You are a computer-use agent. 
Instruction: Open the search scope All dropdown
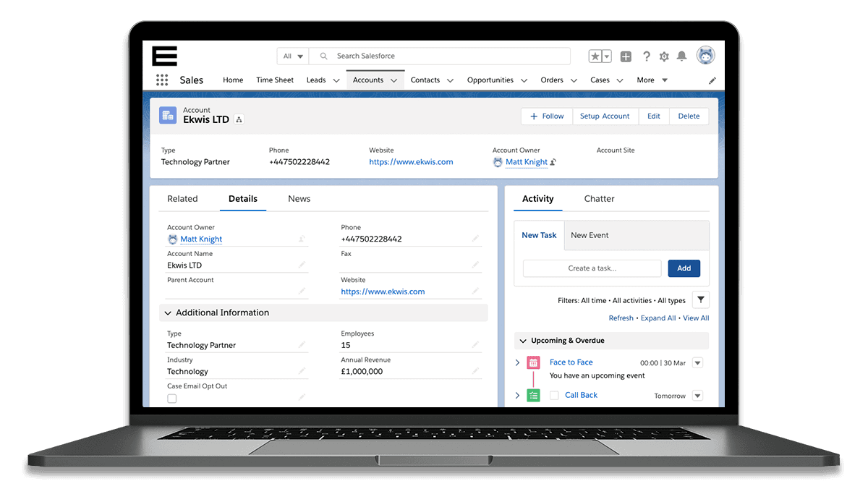pos(293,56)
